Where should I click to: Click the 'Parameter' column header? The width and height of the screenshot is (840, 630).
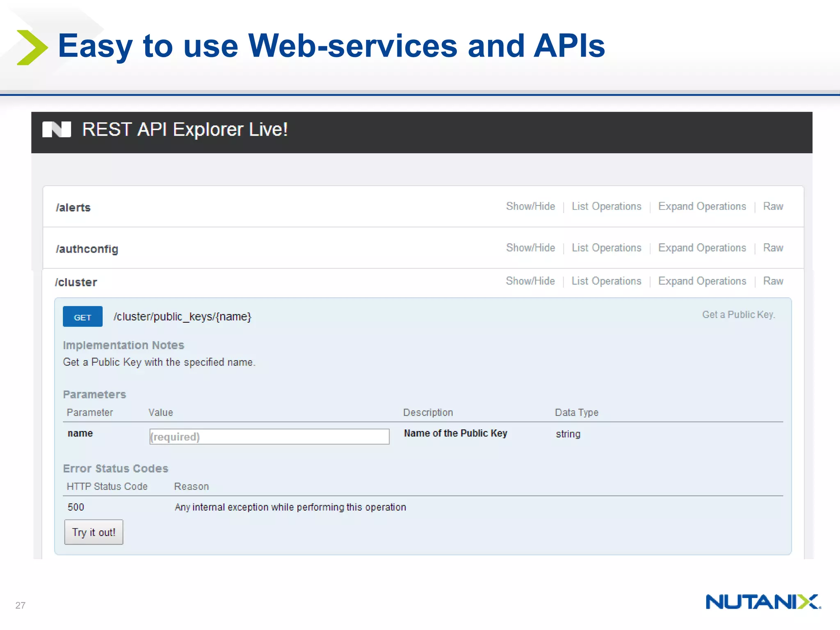click(90, 413)
